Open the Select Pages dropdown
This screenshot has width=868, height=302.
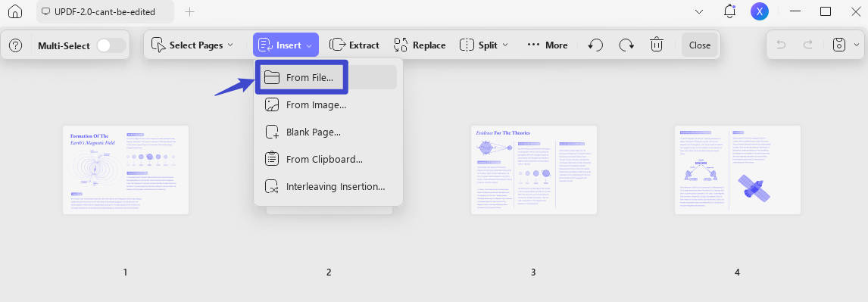[192, 45]
